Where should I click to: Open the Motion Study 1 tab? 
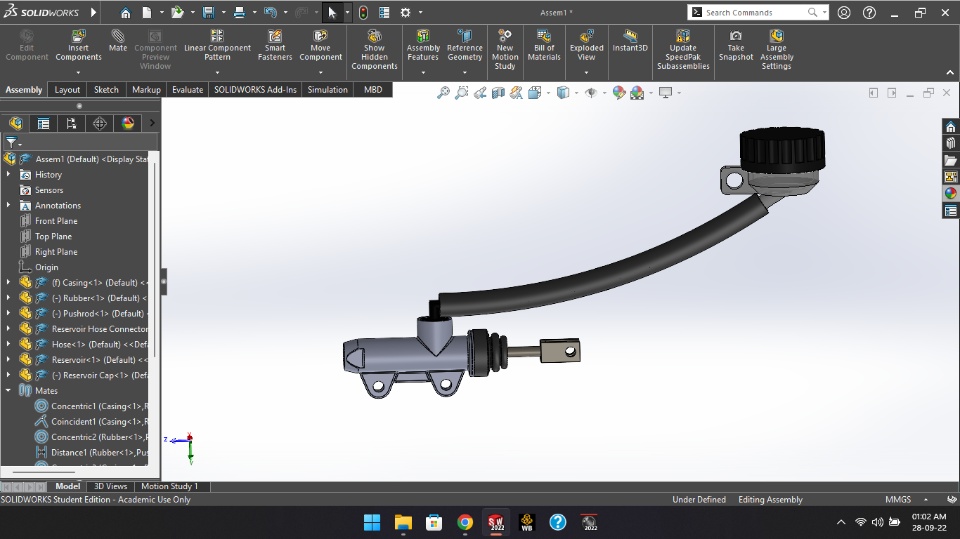tap(169, 487)
